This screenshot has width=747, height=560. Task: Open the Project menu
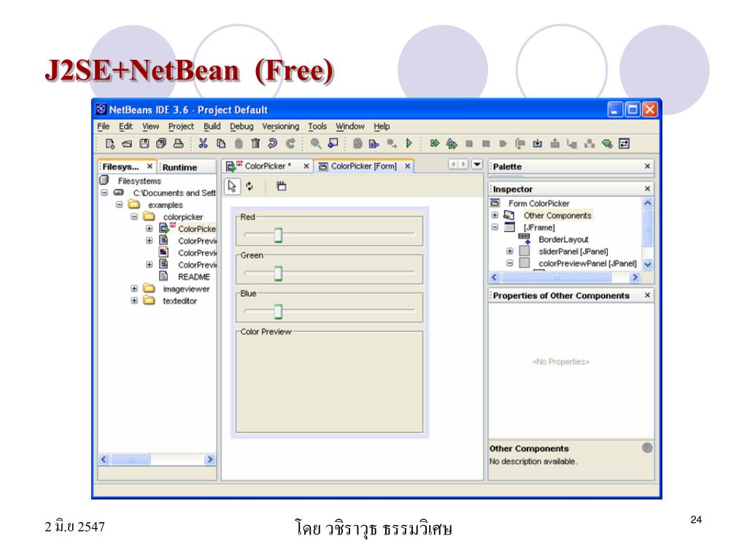coord(181,126)
